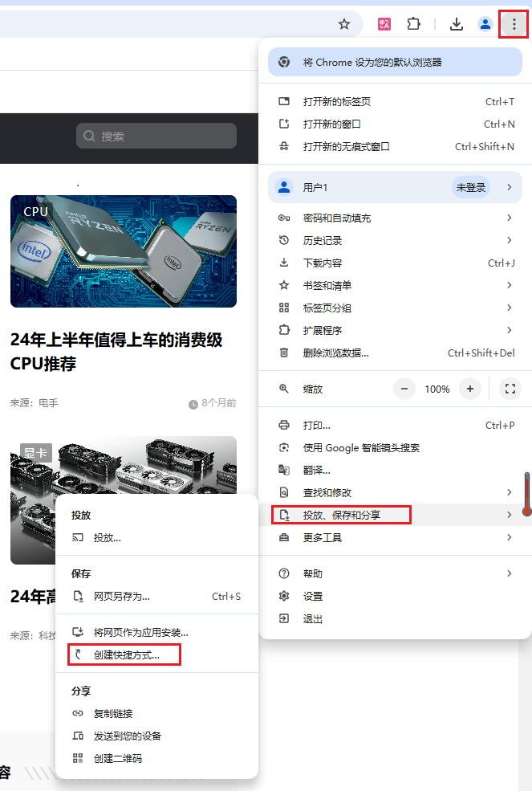Open the Extensions puzzle icon in toolbar
Viewport: 532px width, 791px height.
pos(413,24)
